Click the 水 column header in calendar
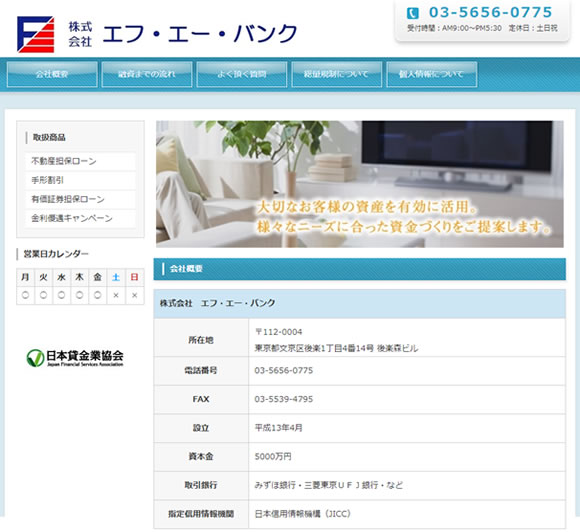 tap(61, 277)
